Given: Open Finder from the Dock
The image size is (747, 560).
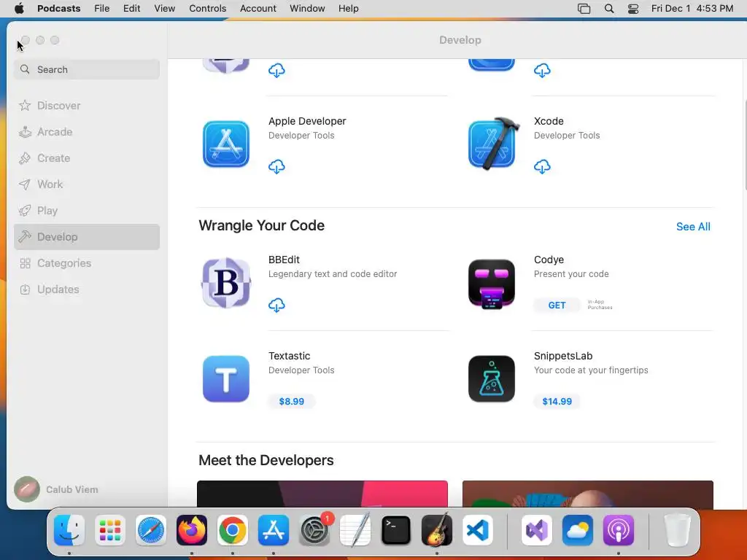Looking at the screenshot, I should click(x=69, y=530).
